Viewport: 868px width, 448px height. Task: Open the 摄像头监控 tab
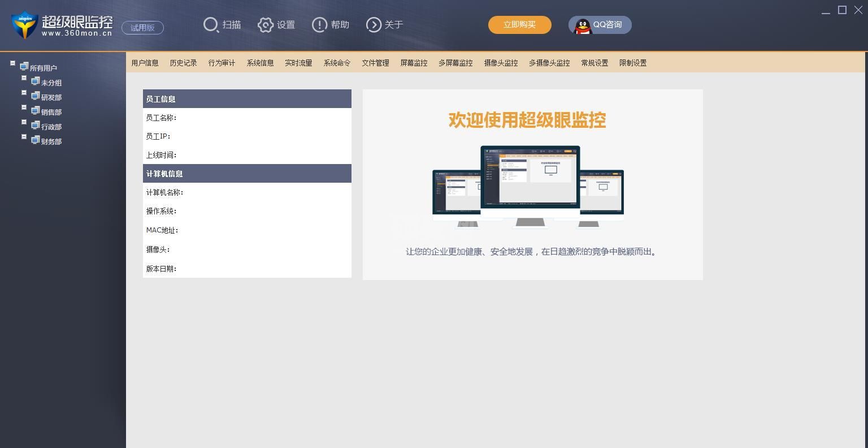501,63
